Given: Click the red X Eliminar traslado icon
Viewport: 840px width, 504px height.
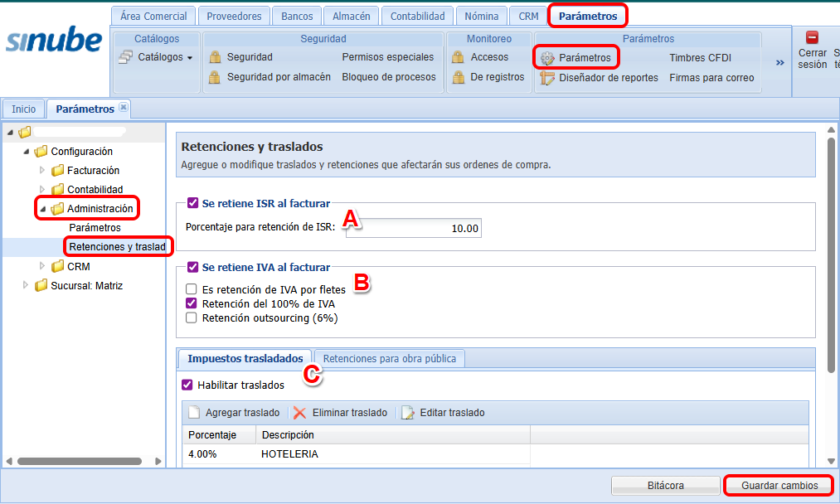Looking at the screenshot, I should 299,413.
